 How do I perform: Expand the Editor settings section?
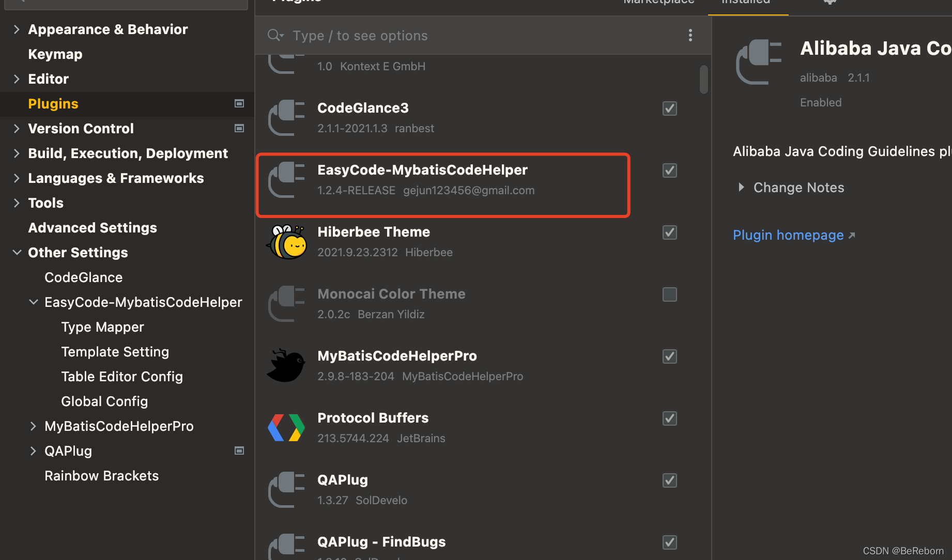pyautogui.click(x=17, y=79)
